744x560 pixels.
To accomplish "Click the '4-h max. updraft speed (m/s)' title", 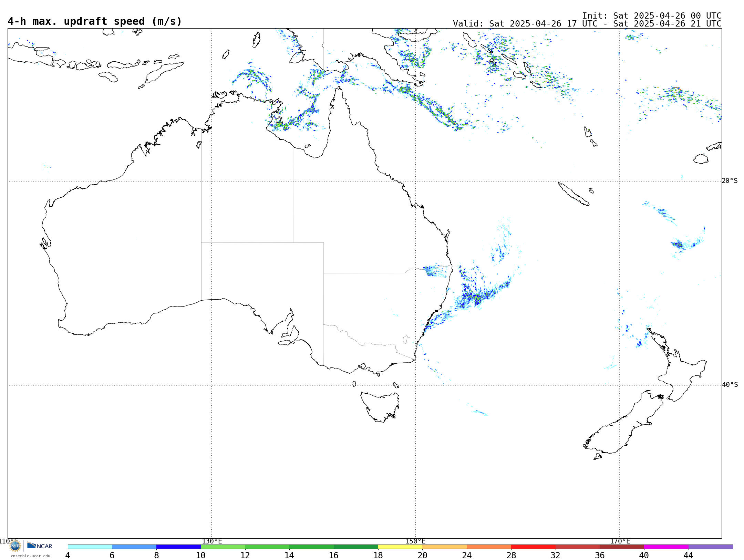I will tap(95, 21).
